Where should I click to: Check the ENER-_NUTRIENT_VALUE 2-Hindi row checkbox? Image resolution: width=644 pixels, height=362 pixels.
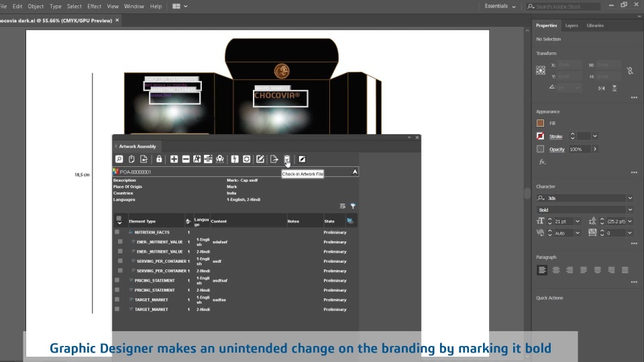[x=120, y=251]
